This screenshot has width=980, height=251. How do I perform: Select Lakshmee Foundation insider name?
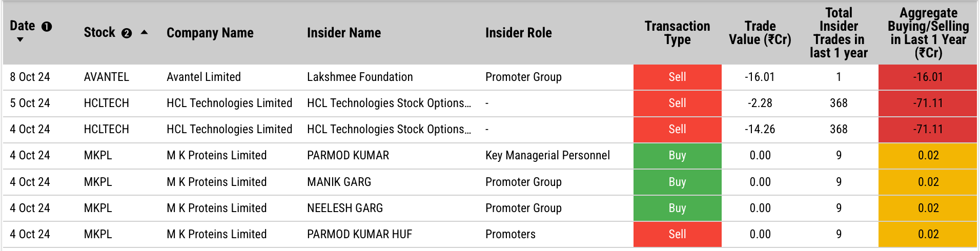point(360,77)
